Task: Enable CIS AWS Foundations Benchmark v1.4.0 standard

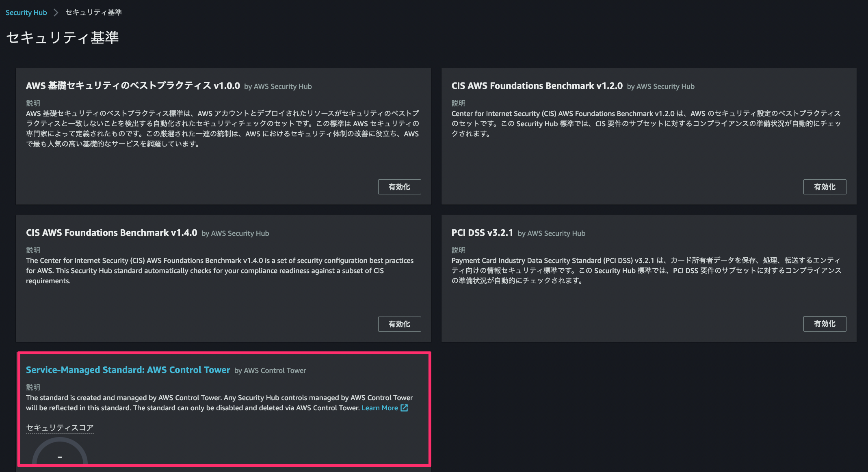Action: tap(399, 324)
